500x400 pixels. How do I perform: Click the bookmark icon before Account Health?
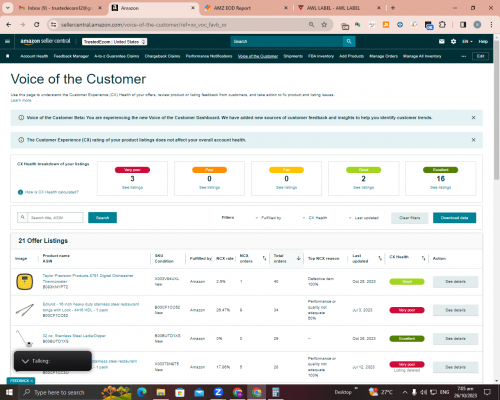tap(8, 56)
